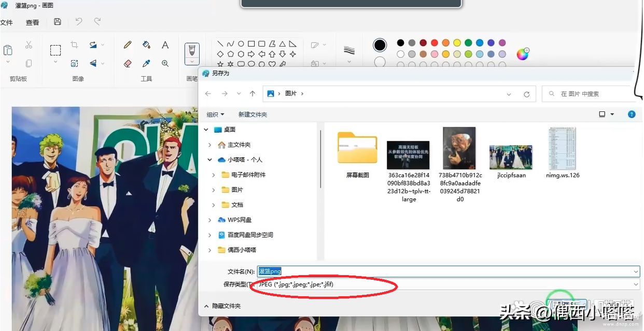Open the 组织 dropdown menu
Viewport: 644px width, 331px height.
215,114
